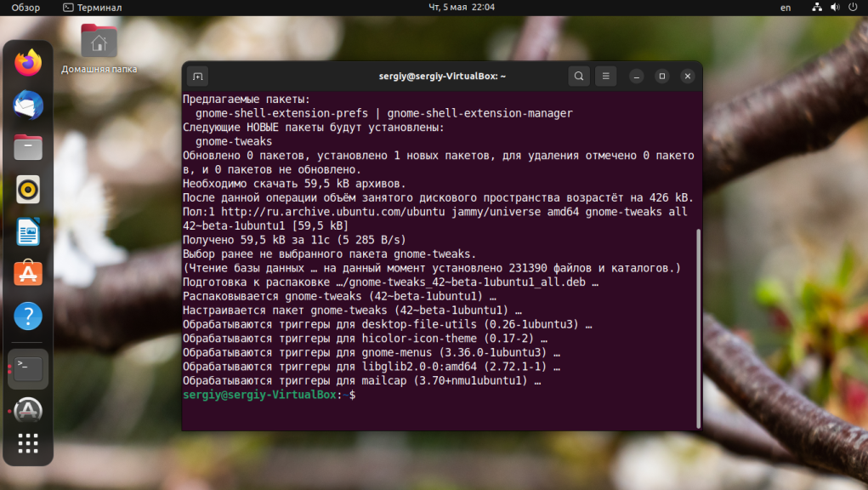Open the Files manager in dock
Screen dimensions: 868x490
pyautogui.click(x=28, y=147)
